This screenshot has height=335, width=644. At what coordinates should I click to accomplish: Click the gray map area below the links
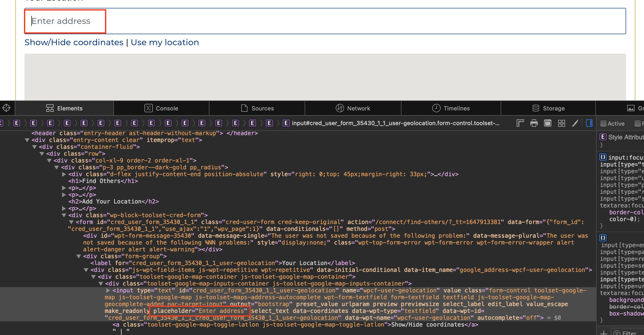325,77
